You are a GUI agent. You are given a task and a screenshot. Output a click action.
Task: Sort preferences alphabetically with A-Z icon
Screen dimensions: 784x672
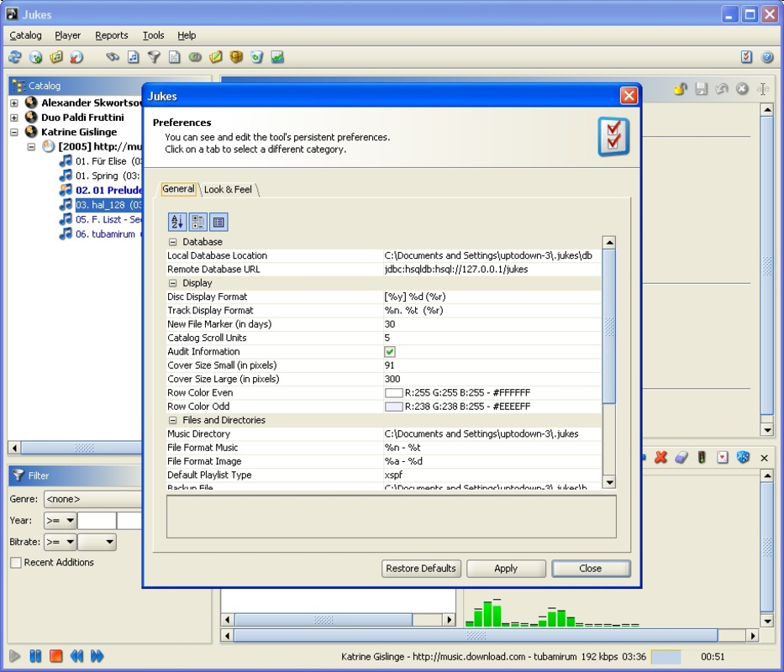pyautogui.click(x=177, y=222)
